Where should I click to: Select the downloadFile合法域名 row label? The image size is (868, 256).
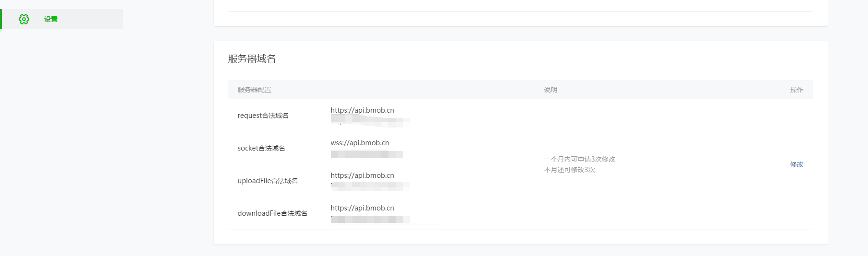pyautogui.click(x=272, y=213)
